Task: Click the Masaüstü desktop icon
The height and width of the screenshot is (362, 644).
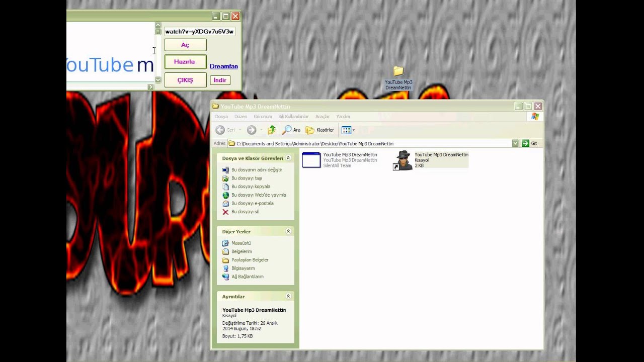Action: tap(225, 243)
